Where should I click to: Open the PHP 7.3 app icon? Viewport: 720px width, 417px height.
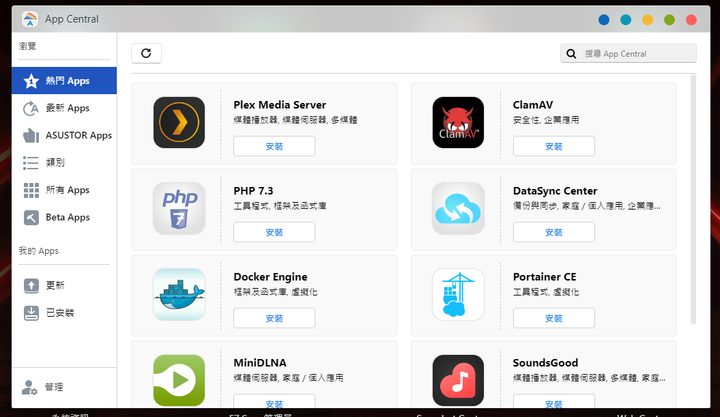point(179,208)
